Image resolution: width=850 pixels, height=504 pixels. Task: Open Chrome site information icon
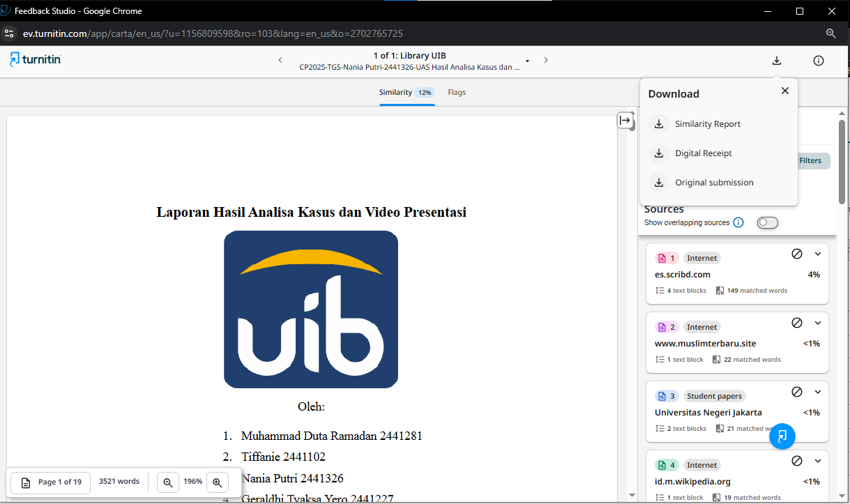tap(9, 33)
